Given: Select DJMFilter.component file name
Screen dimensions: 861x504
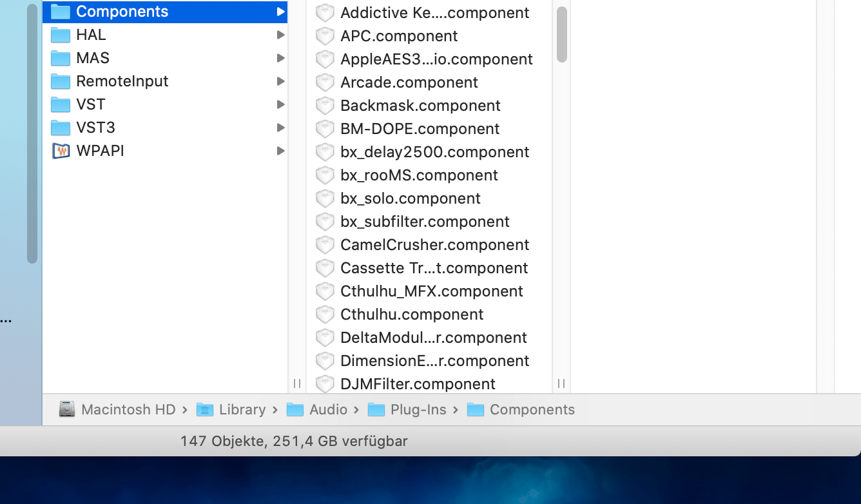Looking at the screenshot, I should (418, 384).
